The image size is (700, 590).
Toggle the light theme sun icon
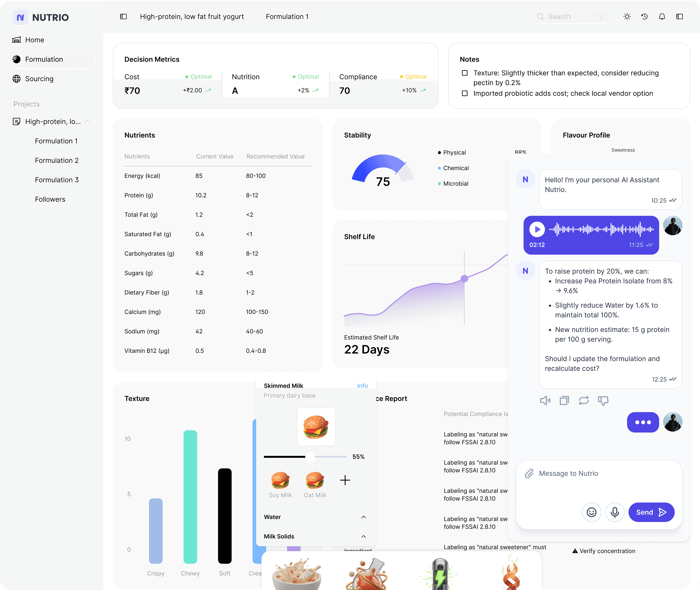point(627,17)
